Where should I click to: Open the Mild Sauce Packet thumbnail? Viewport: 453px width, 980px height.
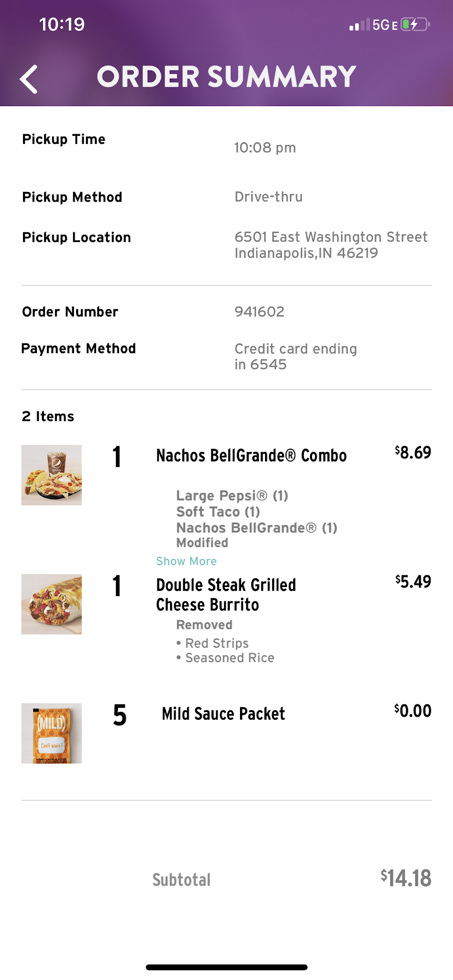tap(52, 733)
